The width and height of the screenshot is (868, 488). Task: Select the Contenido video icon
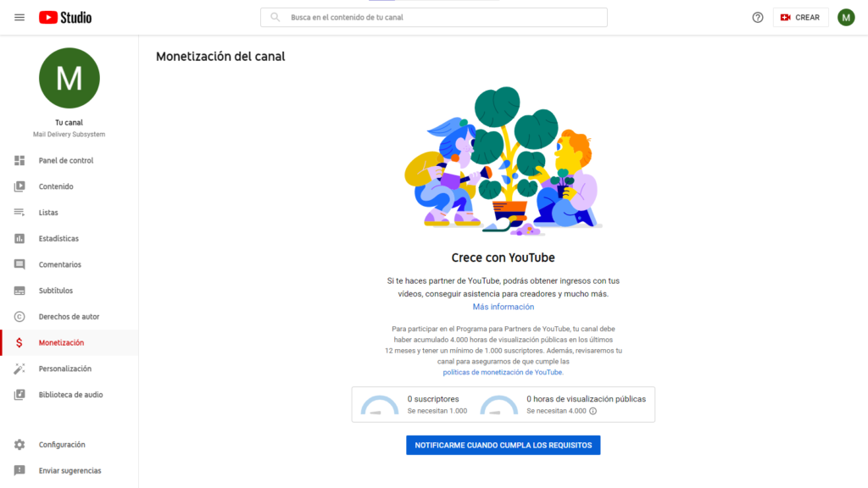pos(19,186)
